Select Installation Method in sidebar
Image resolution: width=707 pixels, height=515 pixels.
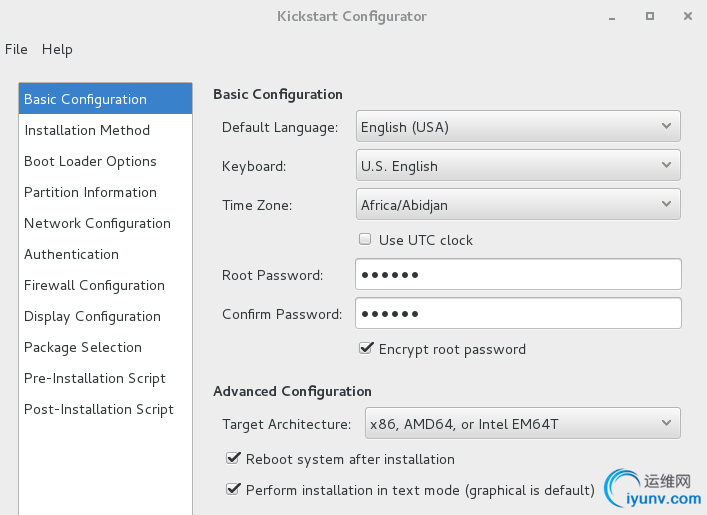point(87,130)
